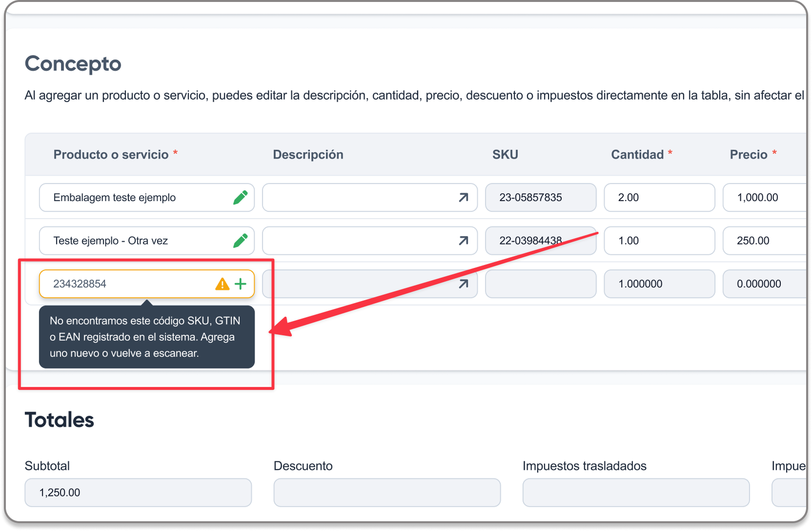Click the tooltip saying No encontramos este código SKU

[146, 337]
